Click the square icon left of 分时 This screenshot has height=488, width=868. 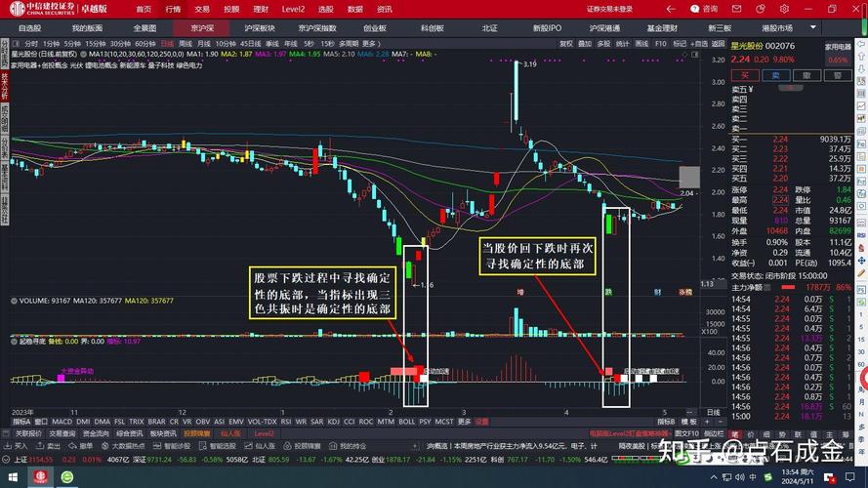[16, 44]
